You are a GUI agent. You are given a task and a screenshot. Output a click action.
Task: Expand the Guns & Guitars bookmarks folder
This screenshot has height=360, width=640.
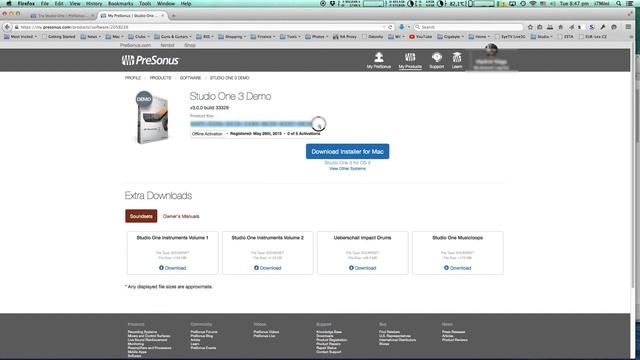point(173,37)
